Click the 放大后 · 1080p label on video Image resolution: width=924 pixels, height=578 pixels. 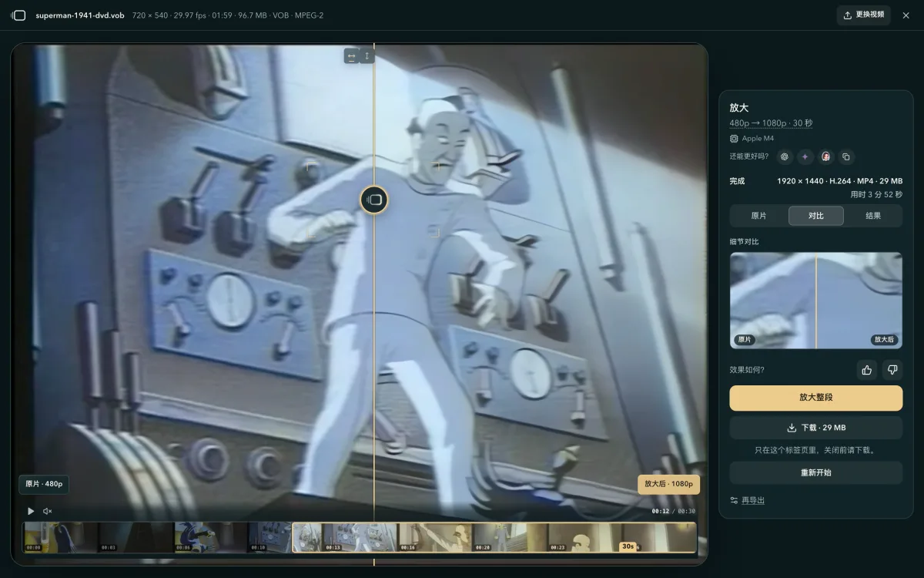(x=668, y=484)
